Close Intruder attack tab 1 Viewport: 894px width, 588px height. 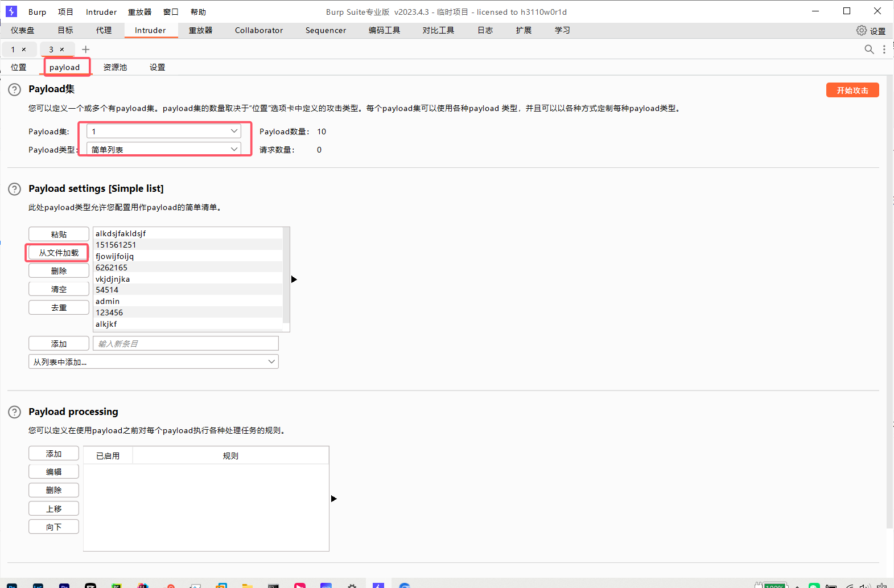coord(24,50)
